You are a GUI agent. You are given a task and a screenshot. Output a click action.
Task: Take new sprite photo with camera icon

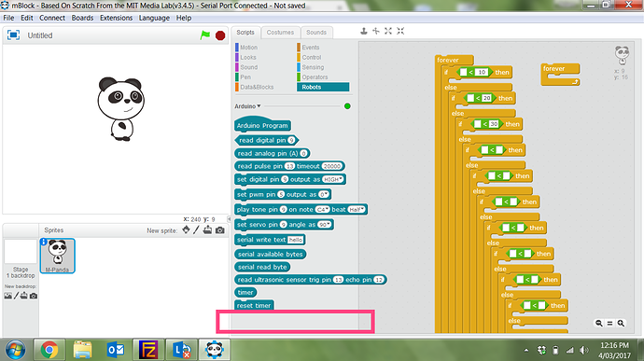[x=220, y=230]
